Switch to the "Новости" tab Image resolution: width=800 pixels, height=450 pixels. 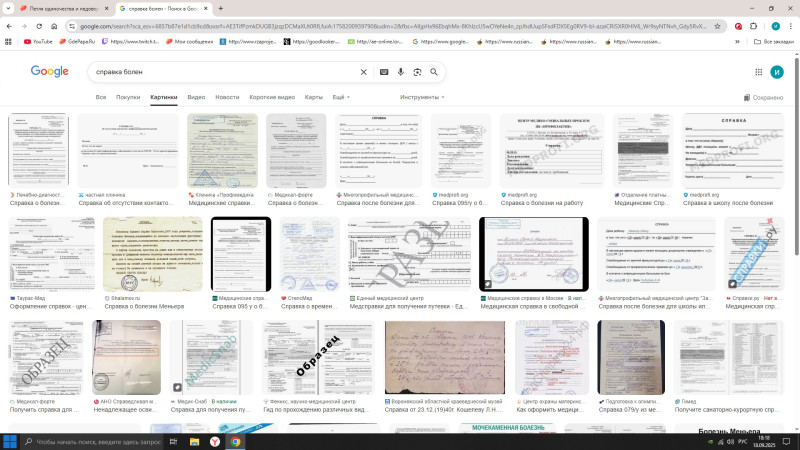click(227, 97)
